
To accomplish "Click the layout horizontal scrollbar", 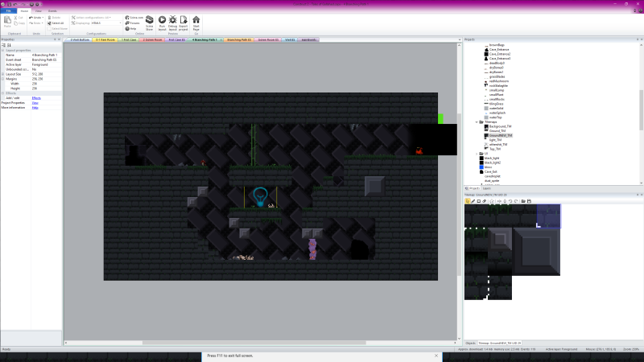I will [254, 343].
